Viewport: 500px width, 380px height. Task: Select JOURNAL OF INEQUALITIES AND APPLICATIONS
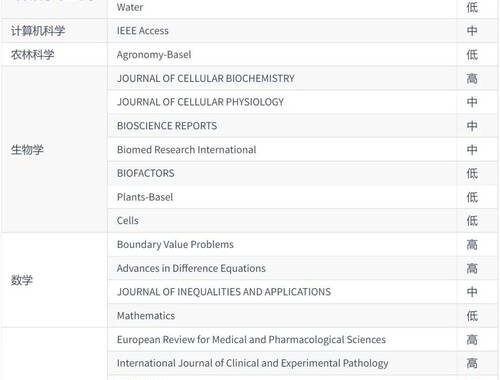tap(224, 292)
